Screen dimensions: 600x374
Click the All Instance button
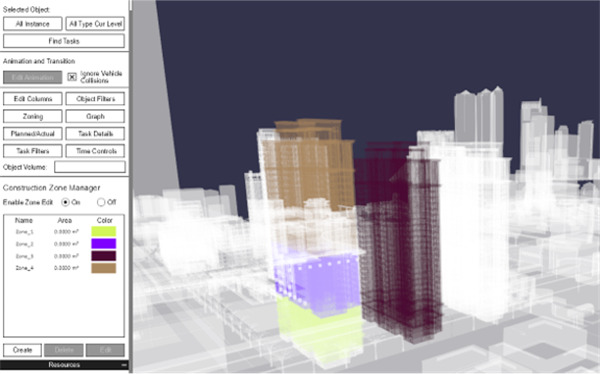point(33,24)
